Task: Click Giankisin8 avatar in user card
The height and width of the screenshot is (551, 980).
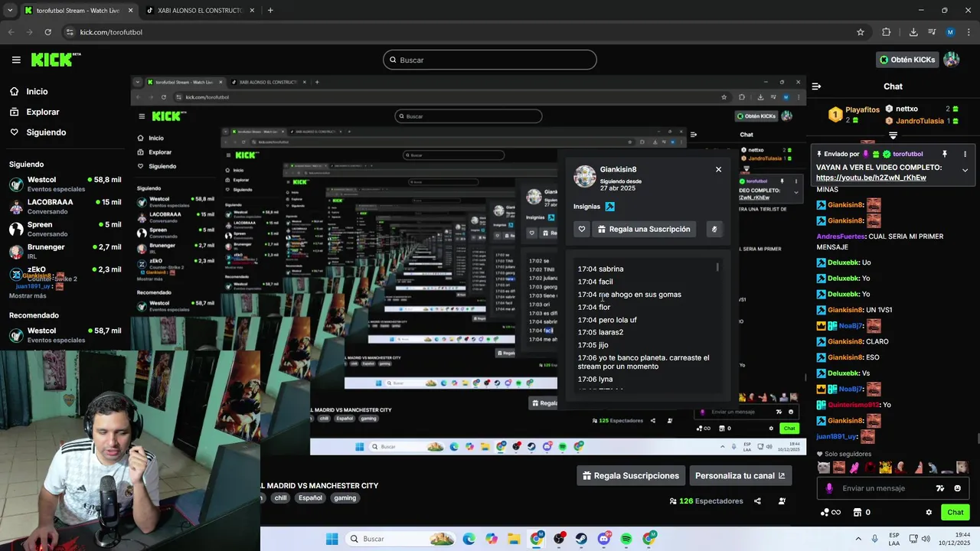Action: [585, 176]
